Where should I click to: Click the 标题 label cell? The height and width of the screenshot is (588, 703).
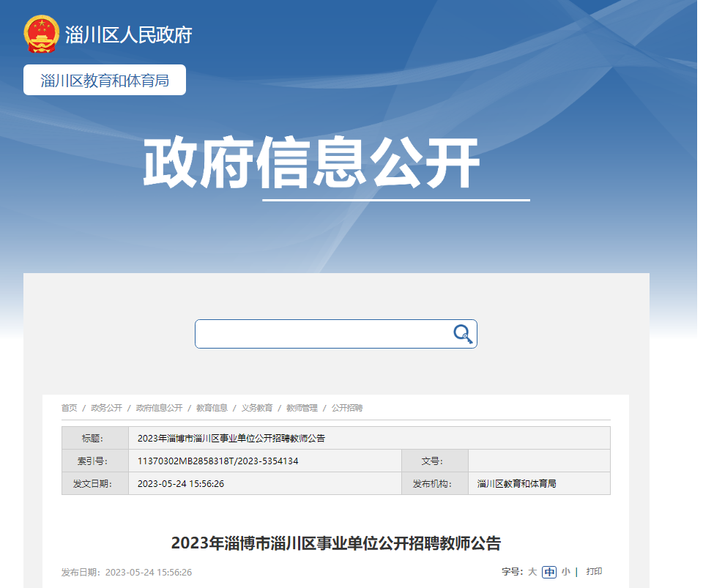pyautogui.click(x=95, y=438)
